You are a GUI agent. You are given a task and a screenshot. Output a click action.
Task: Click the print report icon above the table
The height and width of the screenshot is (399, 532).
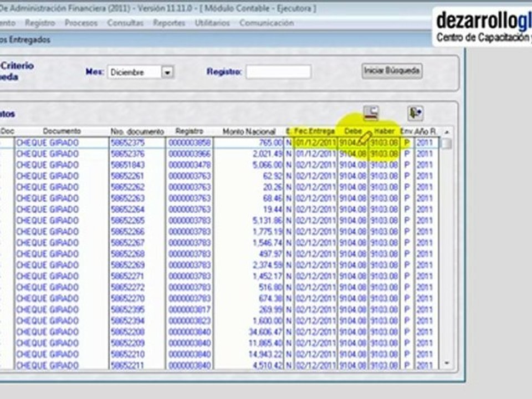[x=371, y=113]
